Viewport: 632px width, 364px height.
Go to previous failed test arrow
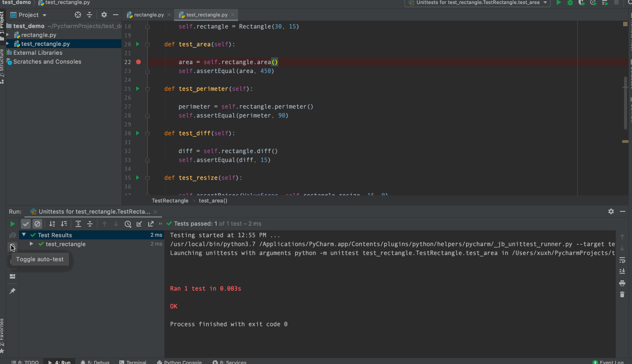point(105,224)
